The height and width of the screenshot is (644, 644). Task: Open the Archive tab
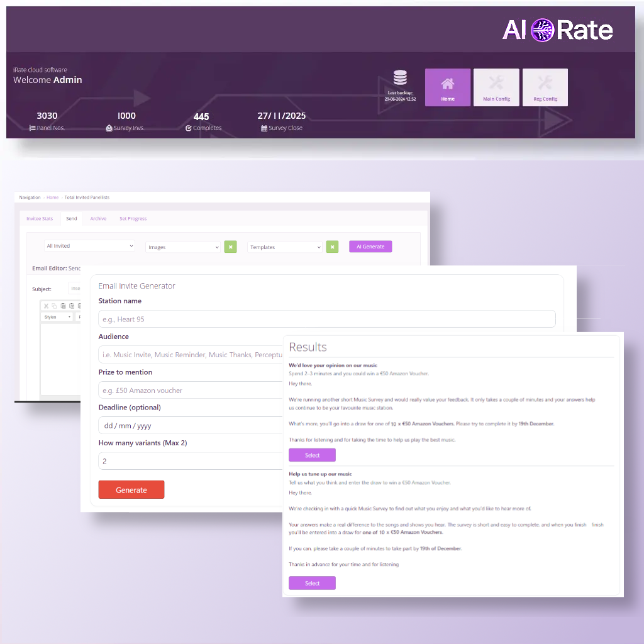click(x=98, y=219)
